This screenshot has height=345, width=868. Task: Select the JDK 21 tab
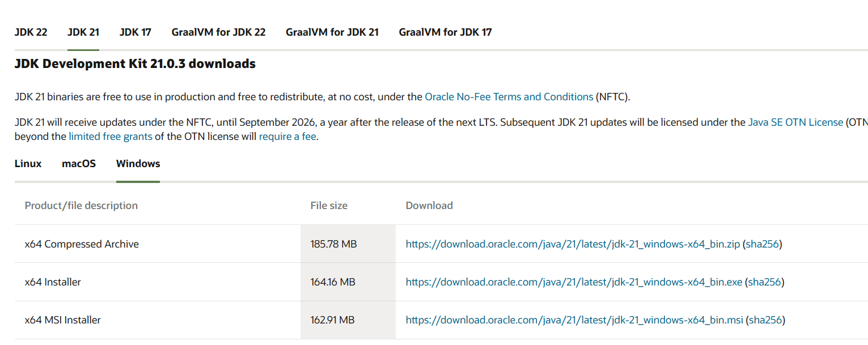(x=83, y=32)
